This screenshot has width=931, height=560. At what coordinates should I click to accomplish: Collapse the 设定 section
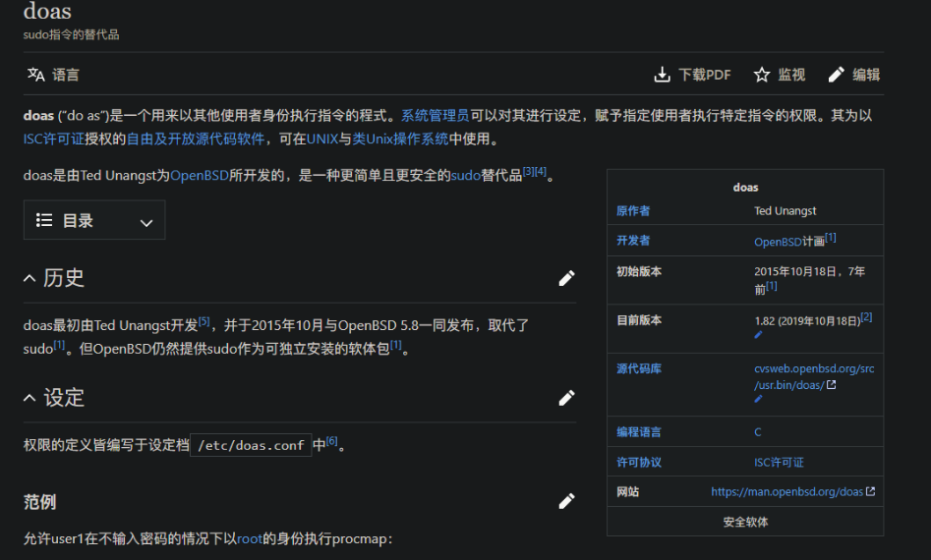[29, 398]
